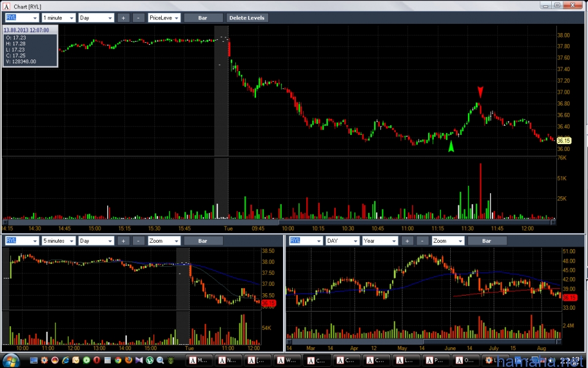Launch Firefox from the quick launch bar

[128, 360]
